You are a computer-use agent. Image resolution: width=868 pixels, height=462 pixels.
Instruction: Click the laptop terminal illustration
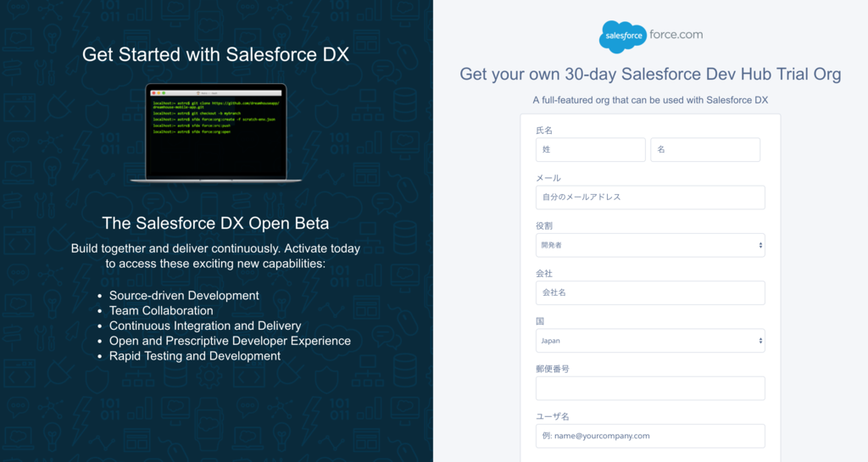216,133
